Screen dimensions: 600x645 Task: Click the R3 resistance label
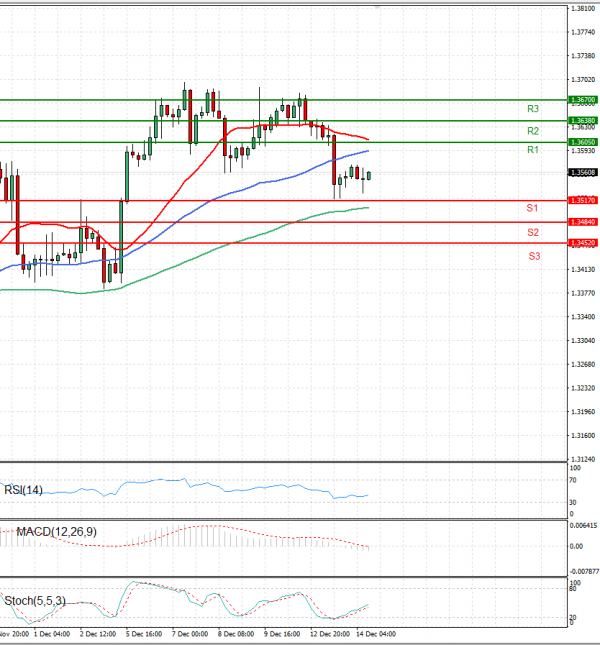tap(533, 109)
